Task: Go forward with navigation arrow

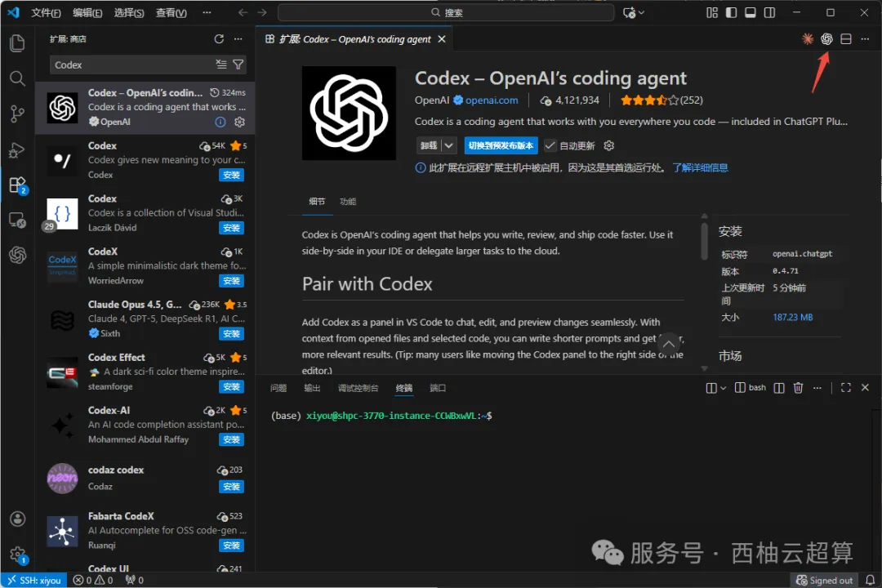Action: pos(262,12)
